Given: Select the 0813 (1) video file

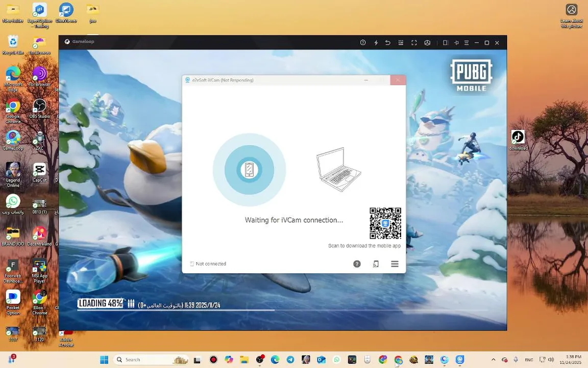Looking at the screenshot, I should pyautogui.click(x=39, y=206).
